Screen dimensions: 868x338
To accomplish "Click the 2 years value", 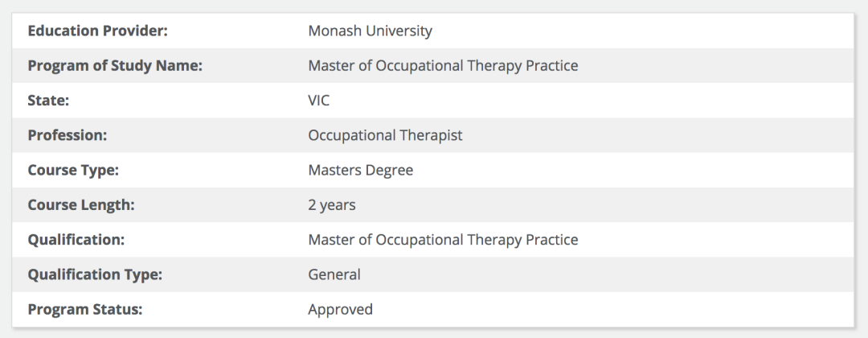I will [x=332, y=205].
